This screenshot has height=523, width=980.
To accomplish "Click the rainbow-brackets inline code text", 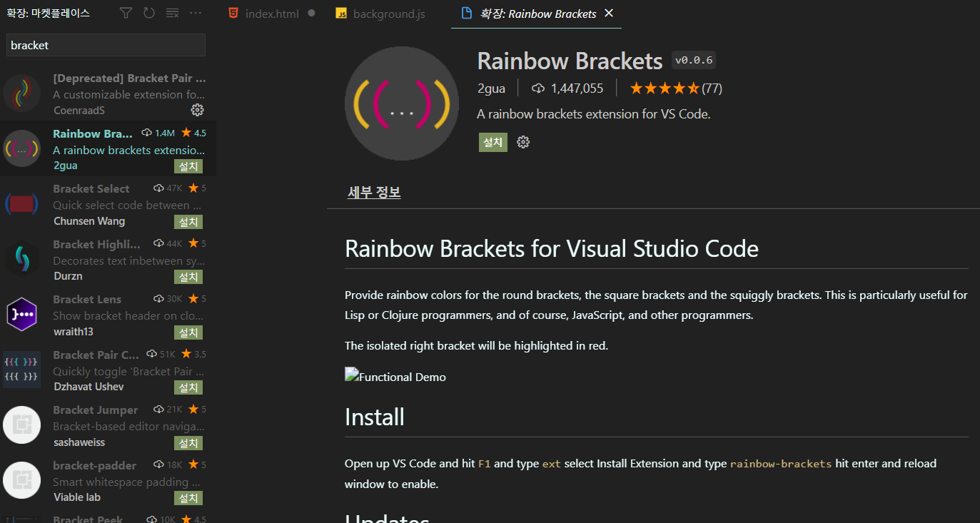I will 781,464.
